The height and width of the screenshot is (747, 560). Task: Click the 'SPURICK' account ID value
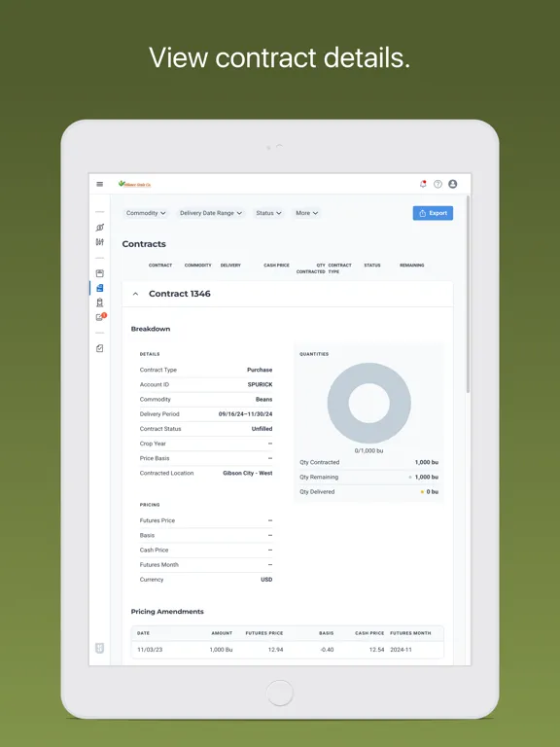(260, 384)
